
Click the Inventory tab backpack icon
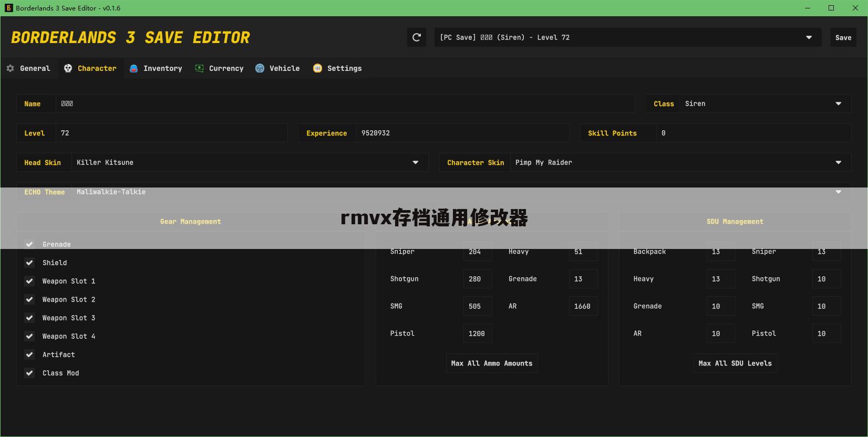point(133,68)
